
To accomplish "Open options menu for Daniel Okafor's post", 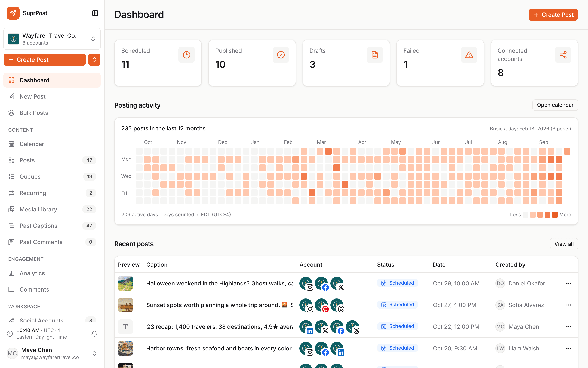I will (569, 283).
